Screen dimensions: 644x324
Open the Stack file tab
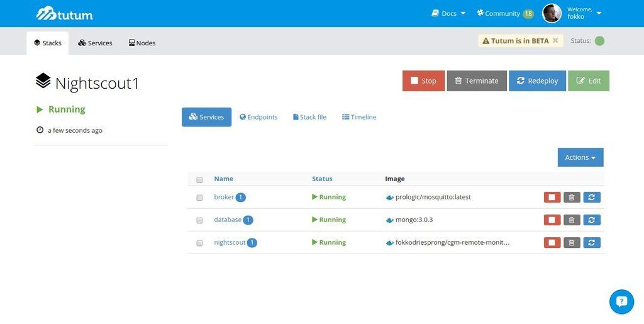(309, 117)
